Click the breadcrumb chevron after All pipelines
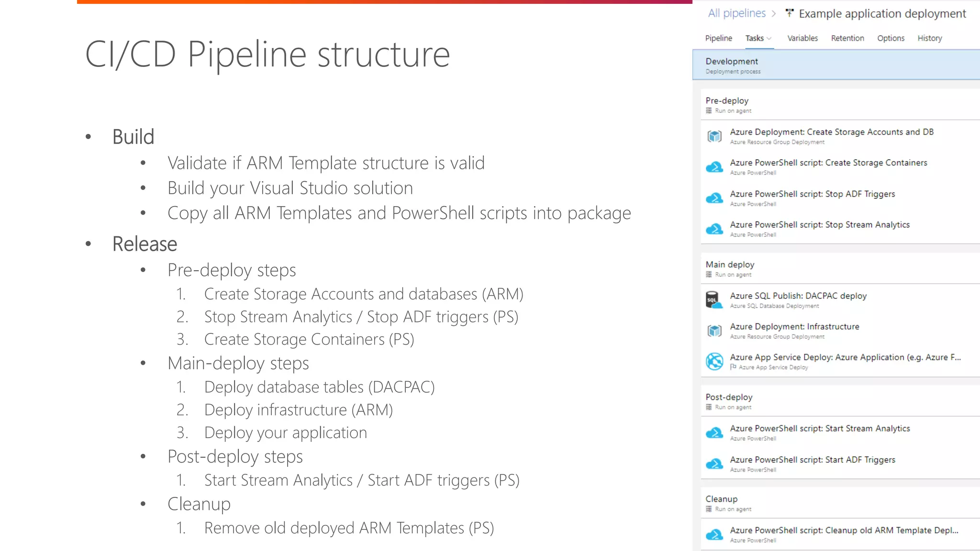The height and width of the screenshot is (551, 980). (x=773, y=14)
